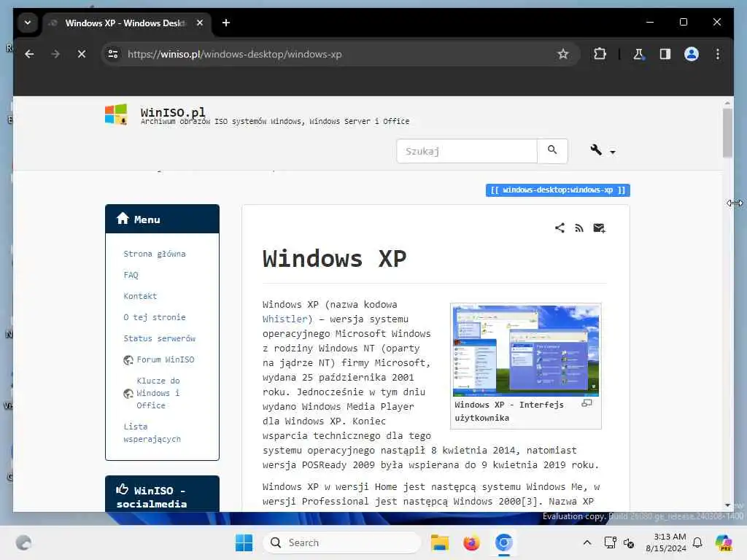Open Status serwerów link
Screen dimensions: 747x560
pos(159,338)
